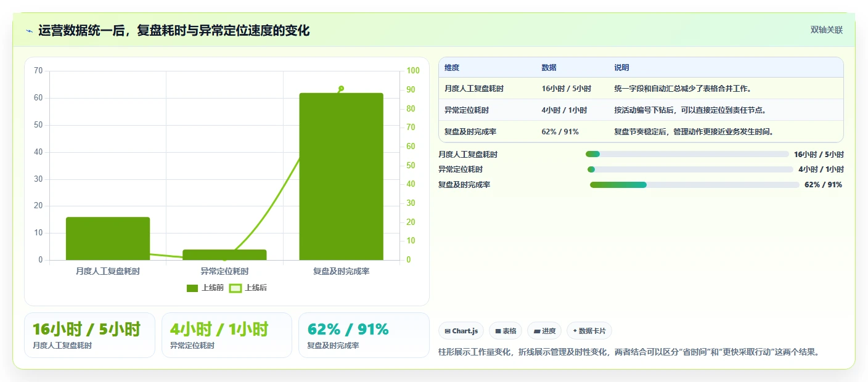The width and height of the screenshot is (868, 382).
Task: Click the 月度人工复盘耗时 progress bar
Action: (687, 154)
